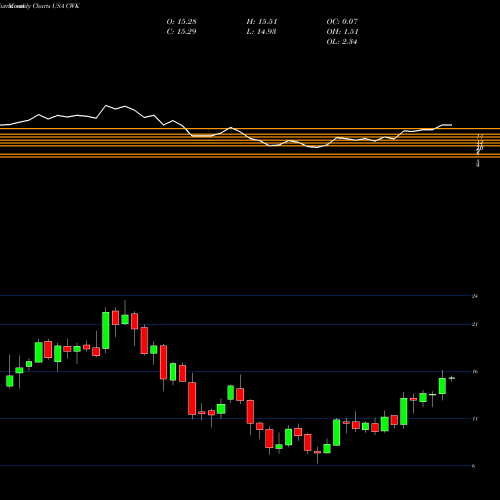Click the end point of the white indicator line
This screenshot has height=500, width=500.
(452, 125)
